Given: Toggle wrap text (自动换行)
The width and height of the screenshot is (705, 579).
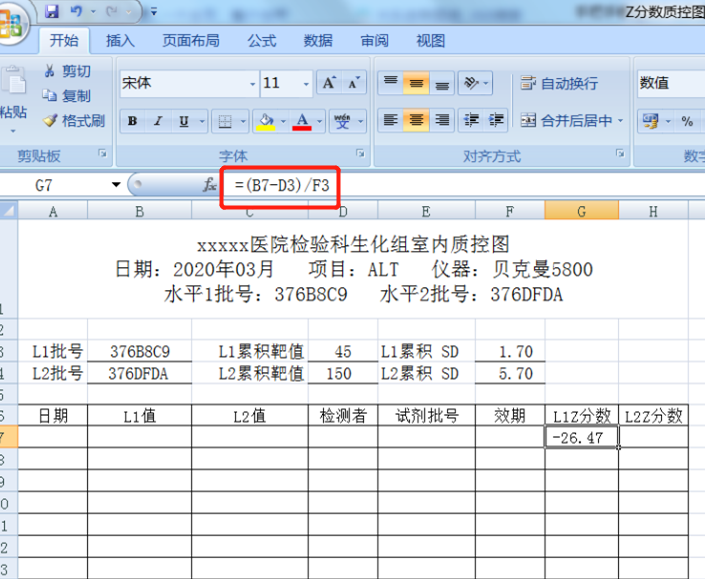Looking at the screenshot, I should [x=560, y=83].
